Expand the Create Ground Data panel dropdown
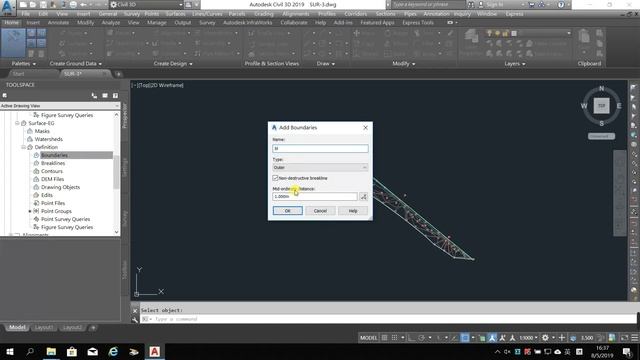The width and height of the screenshot is (640, 360). pyautogui.click(x=76, y=64)
